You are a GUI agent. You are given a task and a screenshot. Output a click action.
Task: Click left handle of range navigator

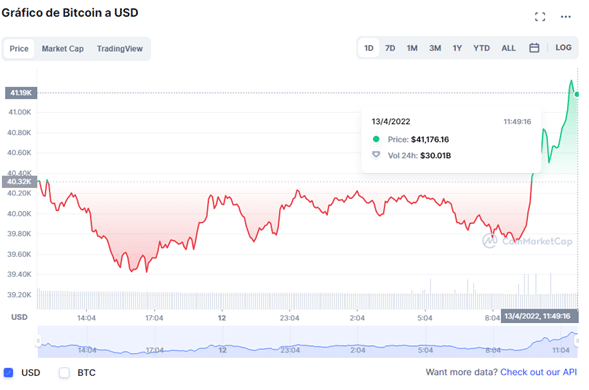38,341
